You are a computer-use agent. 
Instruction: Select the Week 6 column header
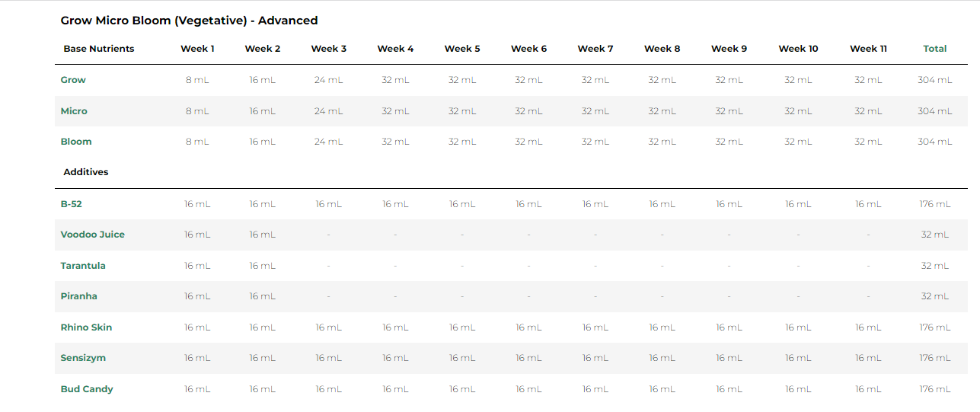point(528,49)
